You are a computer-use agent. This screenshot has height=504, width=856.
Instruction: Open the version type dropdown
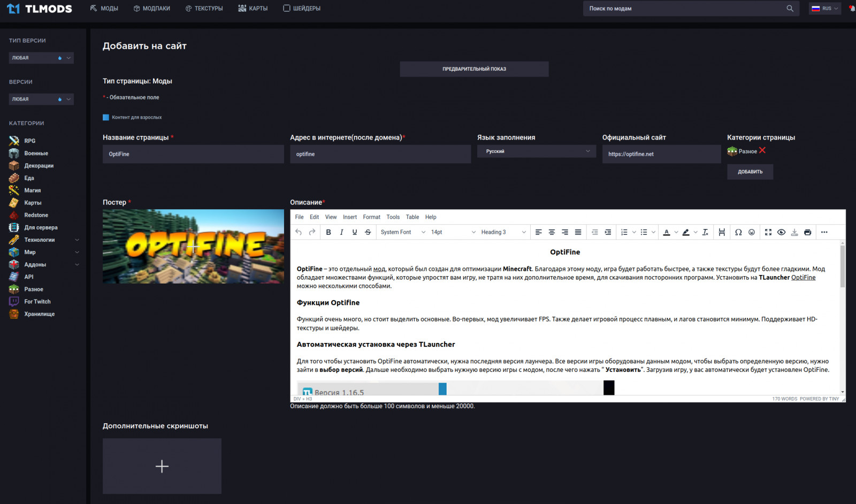click(41, 58)
